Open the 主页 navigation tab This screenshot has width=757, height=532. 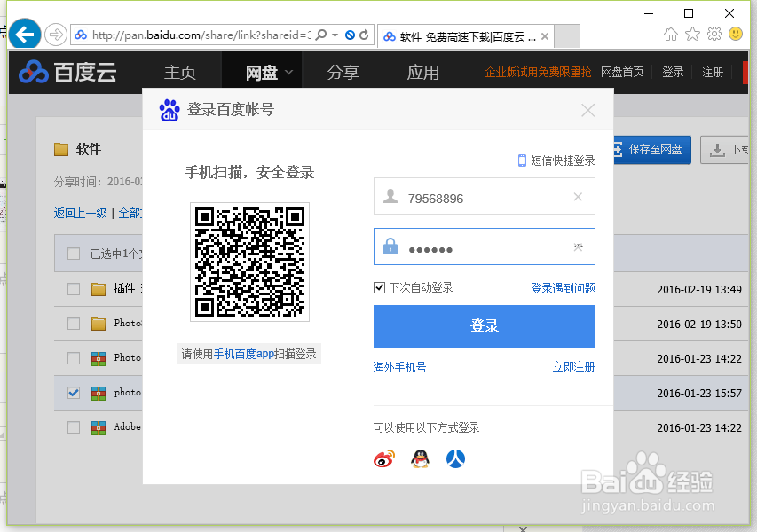(180, 73)
